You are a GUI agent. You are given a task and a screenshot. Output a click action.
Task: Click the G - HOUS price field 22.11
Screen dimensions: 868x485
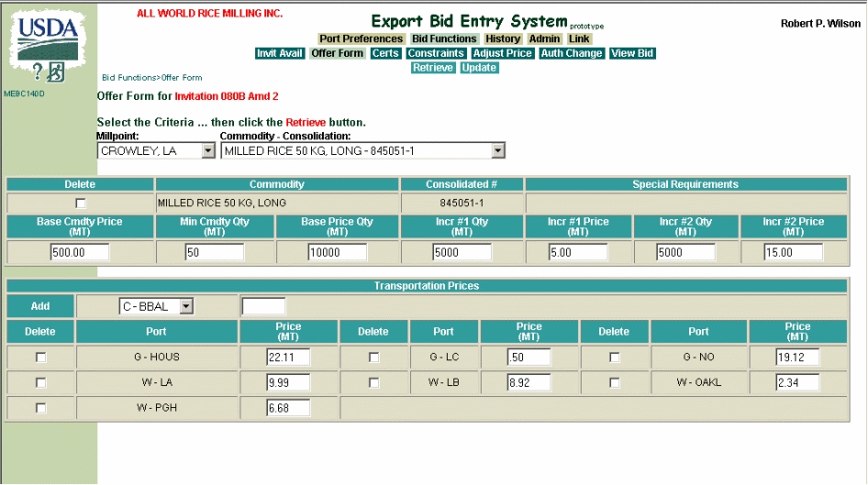point(288,357)
